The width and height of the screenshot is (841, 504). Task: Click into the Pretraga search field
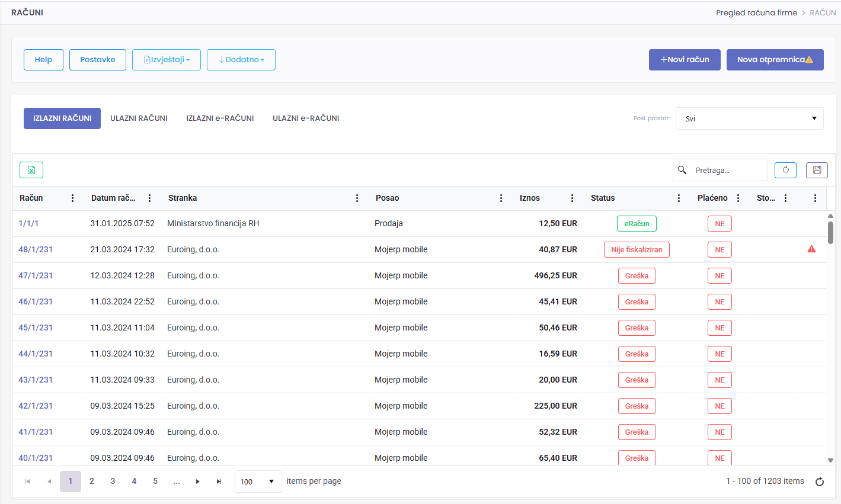point(728,170)
